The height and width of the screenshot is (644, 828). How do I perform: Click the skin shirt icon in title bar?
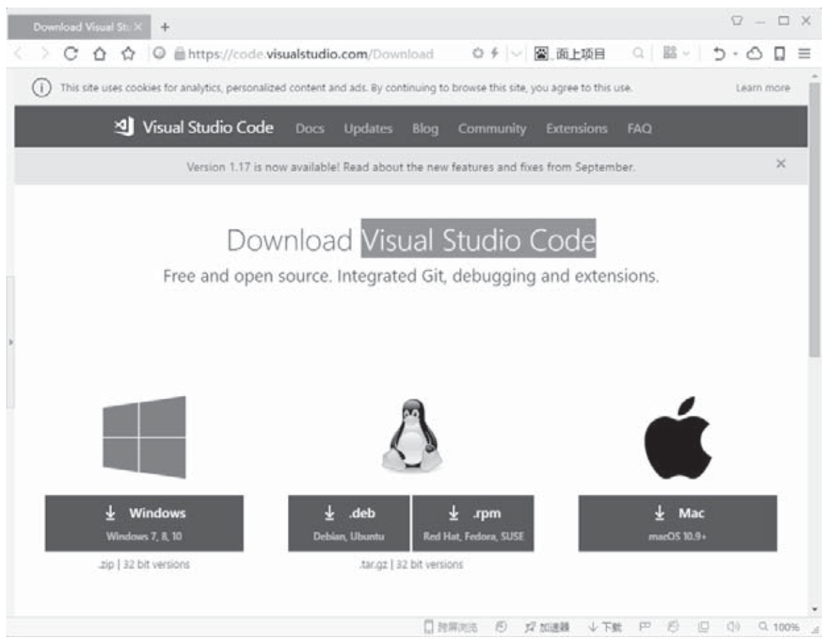tap(738, 21)
